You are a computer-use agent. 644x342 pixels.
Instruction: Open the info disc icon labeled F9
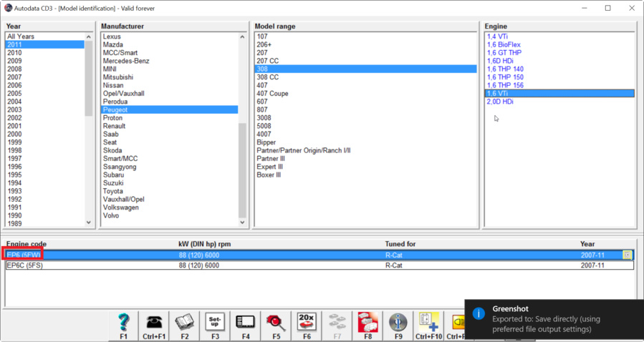tap(398, 326)
